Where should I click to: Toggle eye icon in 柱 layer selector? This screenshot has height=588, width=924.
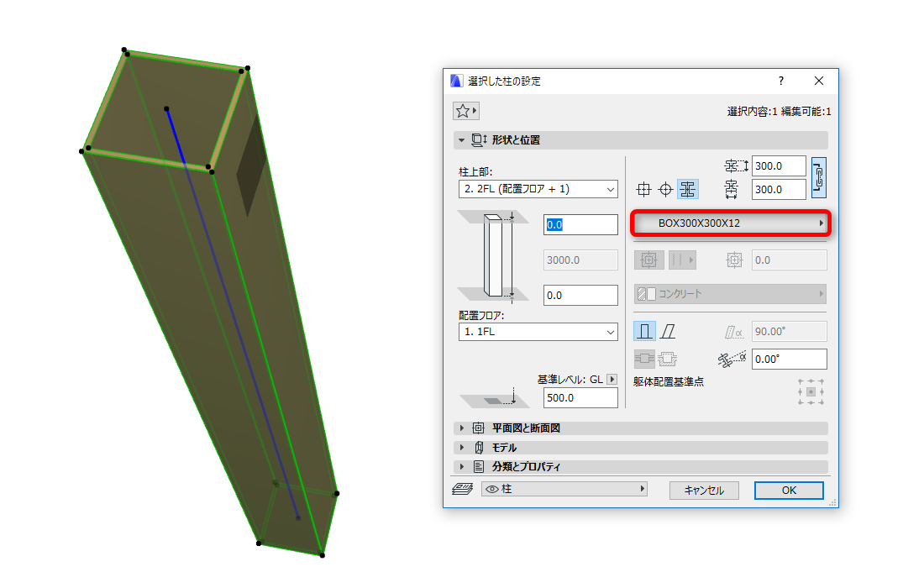coord(492,489)
